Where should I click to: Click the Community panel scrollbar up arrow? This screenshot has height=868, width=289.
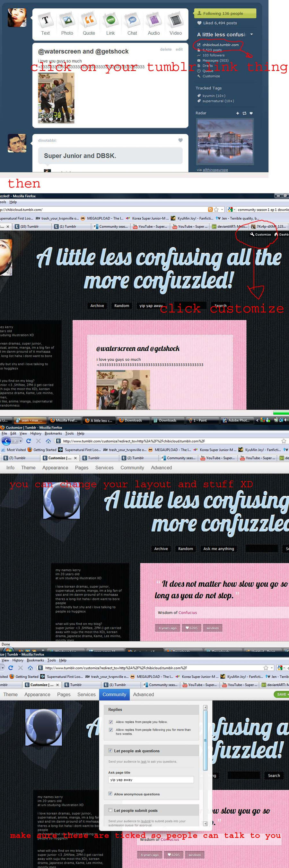[205, 708]
